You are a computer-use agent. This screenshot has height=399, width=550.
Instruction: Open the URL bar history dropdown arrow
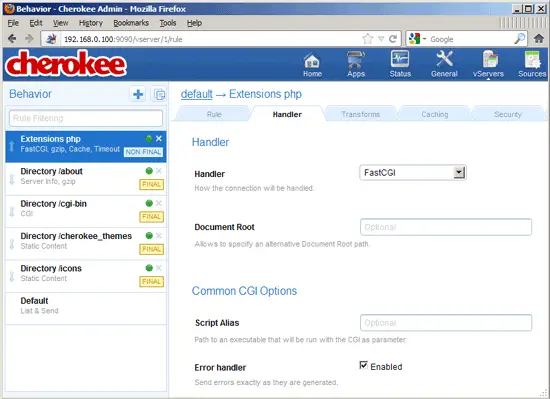coord(381,39)
